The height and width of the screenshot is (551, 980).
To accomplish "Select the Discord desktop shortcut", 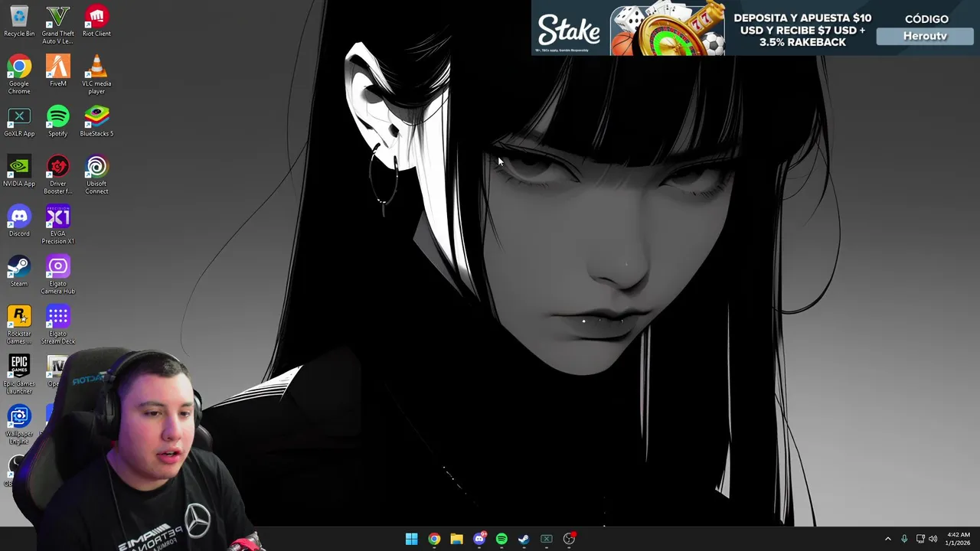I will (19, 221).
